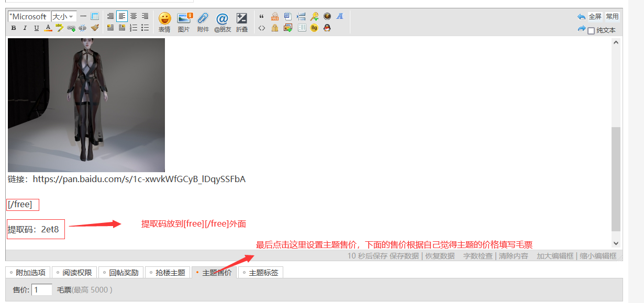Open the text highlight color tool
The width and height of the screenshot is (644, 303).
point(60,28)
